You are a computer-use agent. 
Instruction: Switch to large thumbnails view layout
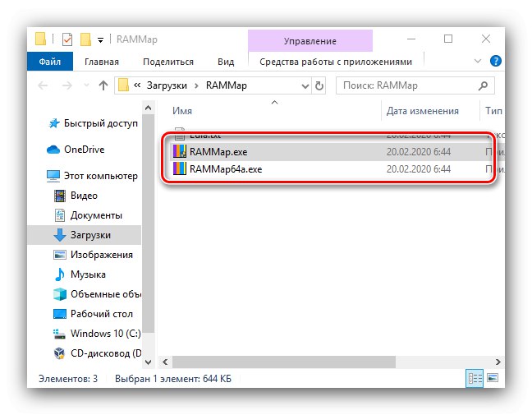(493, 378)
